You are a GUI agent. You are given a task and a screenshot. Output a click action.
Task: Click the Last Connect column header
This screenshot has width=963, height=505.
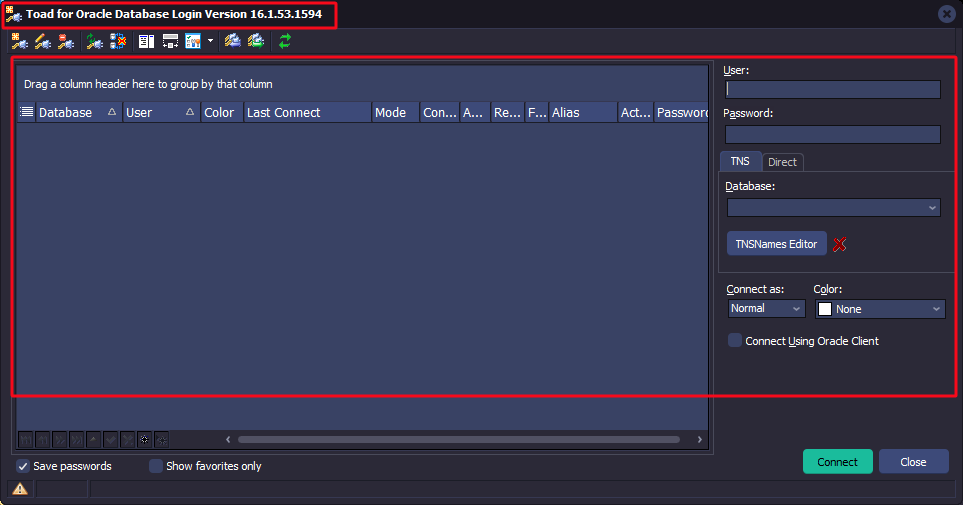(307, 112)
